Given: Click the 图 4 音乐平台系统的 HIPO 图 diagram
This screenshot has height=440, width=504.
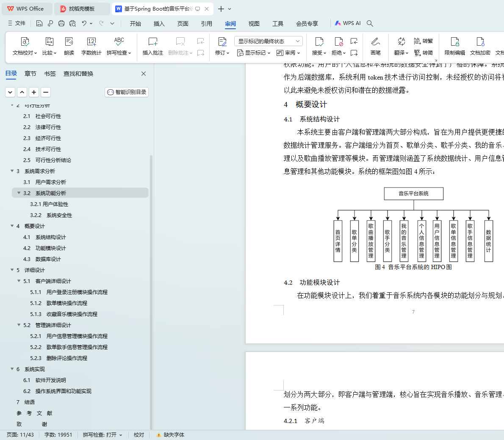Looking at the screenshot, I should [413, 225].
